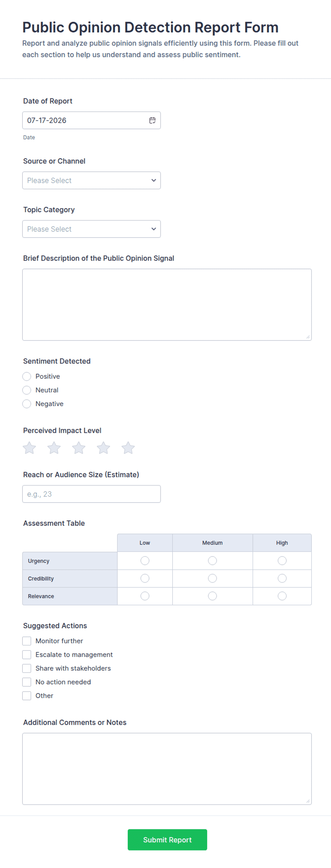Select Positive sentiment option
Image resolution: width=331 pixels, height=868 pixels.
(27, 376)
